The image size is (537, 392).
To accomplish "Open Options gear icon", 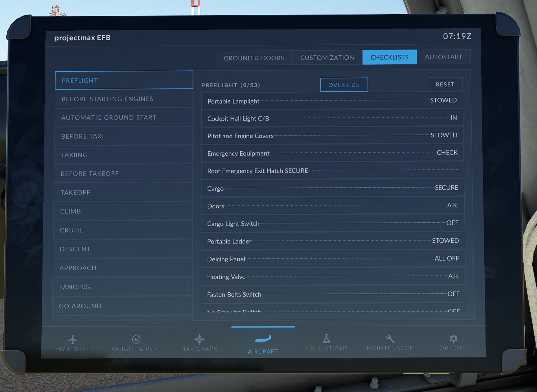I will coord(454,338).
